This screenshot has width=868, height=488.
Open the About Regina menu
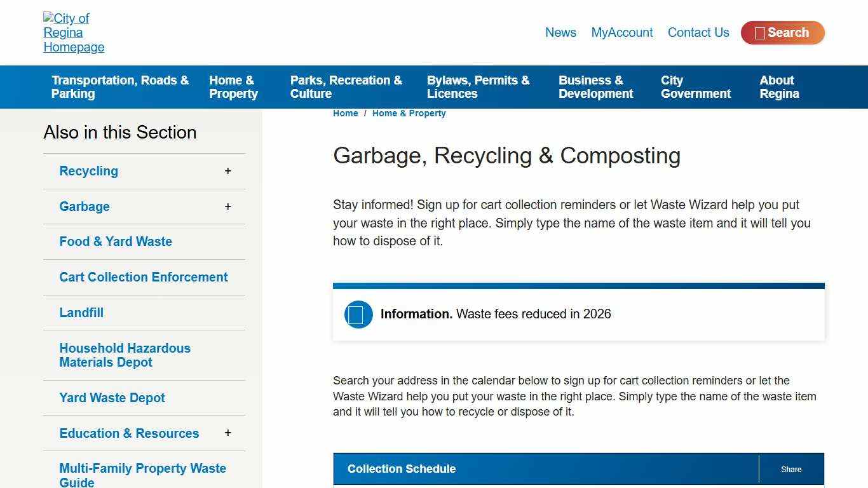[779, 87]
